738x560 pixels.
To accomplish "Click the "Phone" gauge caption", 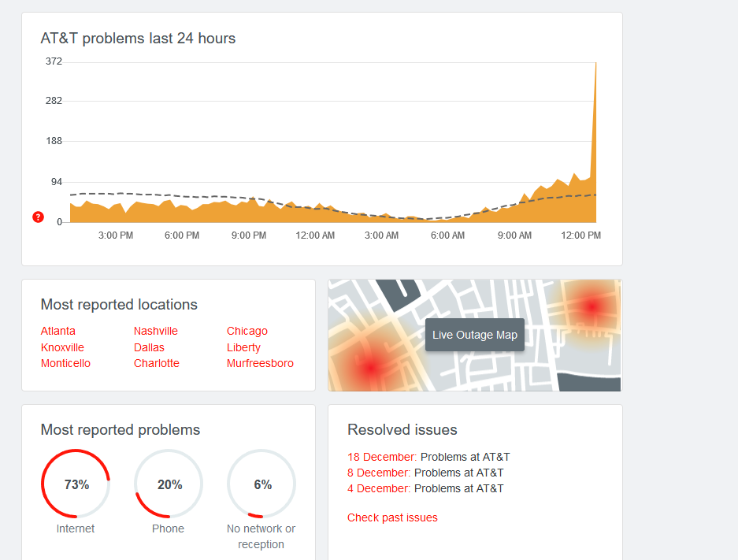I will [x=168, y=528].
